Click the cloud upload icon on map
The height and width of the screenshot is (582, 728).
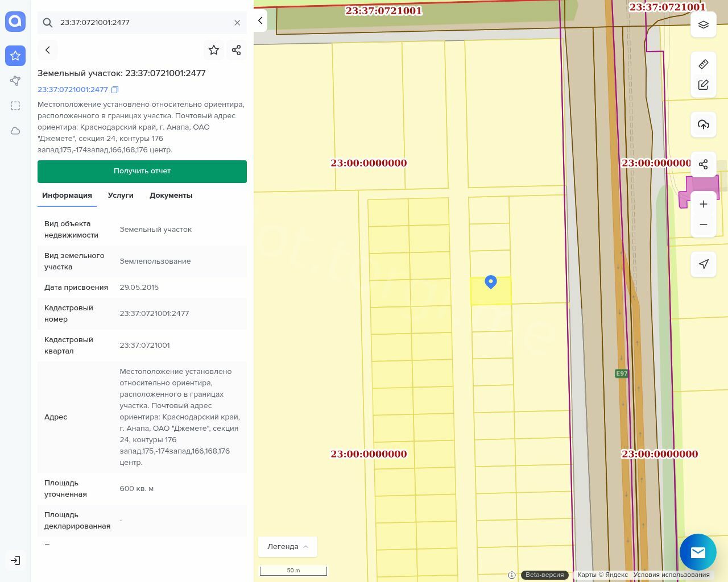pyautogui.click(x=703, y=124)
